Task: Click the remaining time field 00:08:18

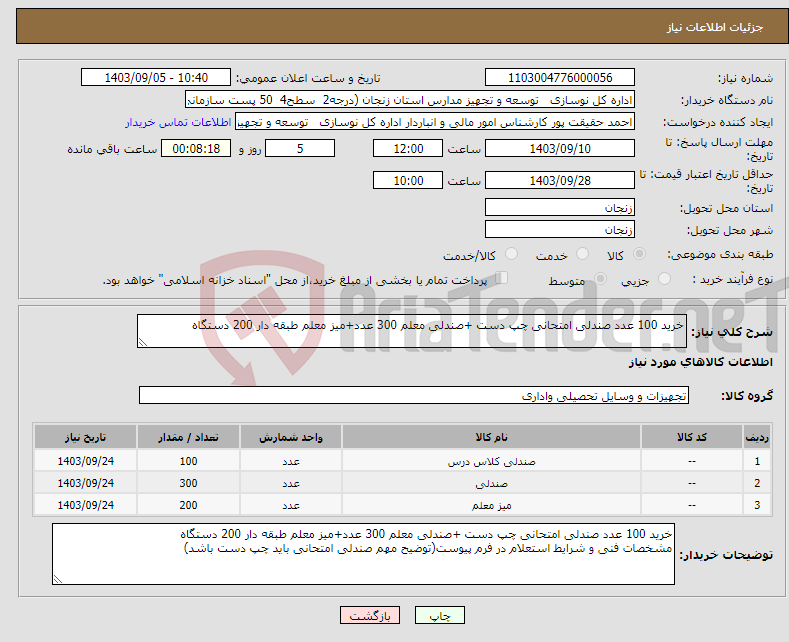Action: point(196,148)
